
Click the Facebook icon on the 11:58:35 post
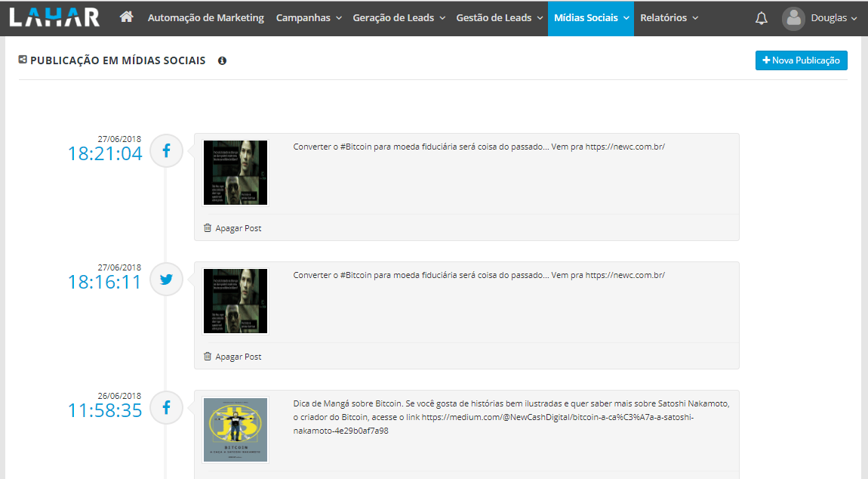[166, 407]
